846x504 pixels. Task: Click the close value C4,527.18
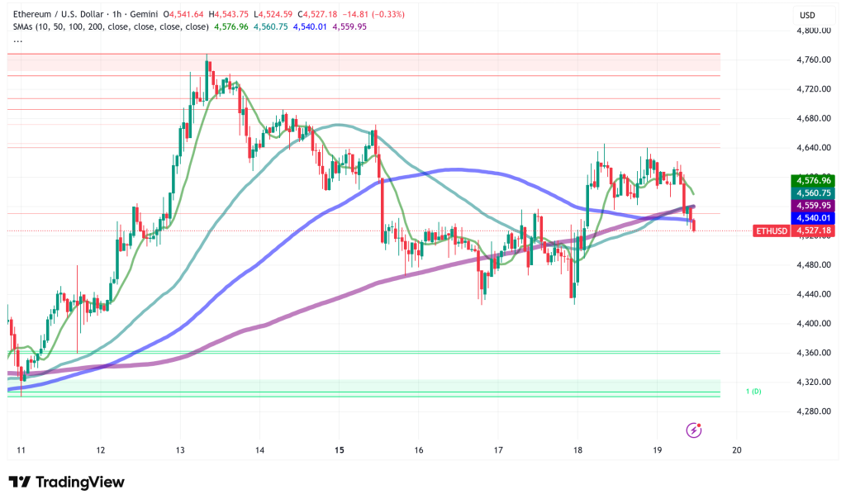(317, 14)
